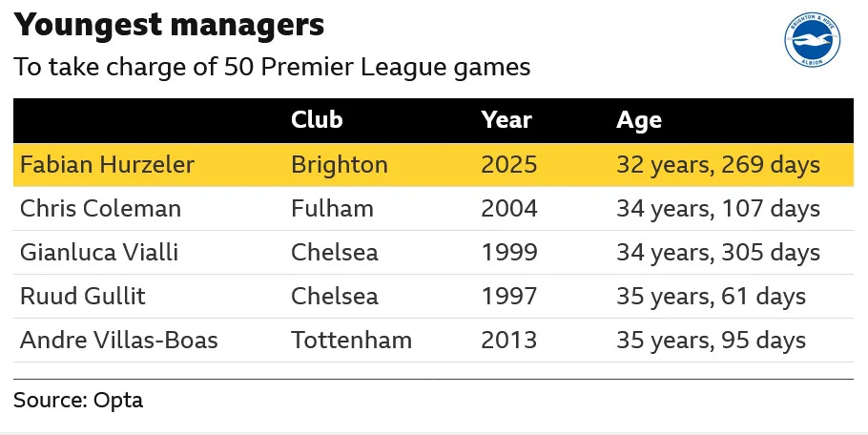Click the '34 years, 107 days' age
868x435 pixels.
point(718,208)
